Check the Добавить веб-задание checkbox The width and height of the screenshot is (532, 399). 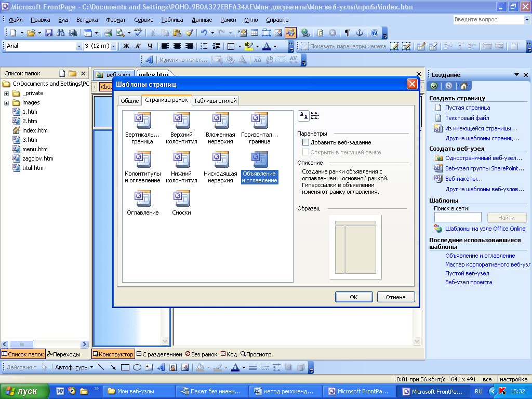click(305, 142)
